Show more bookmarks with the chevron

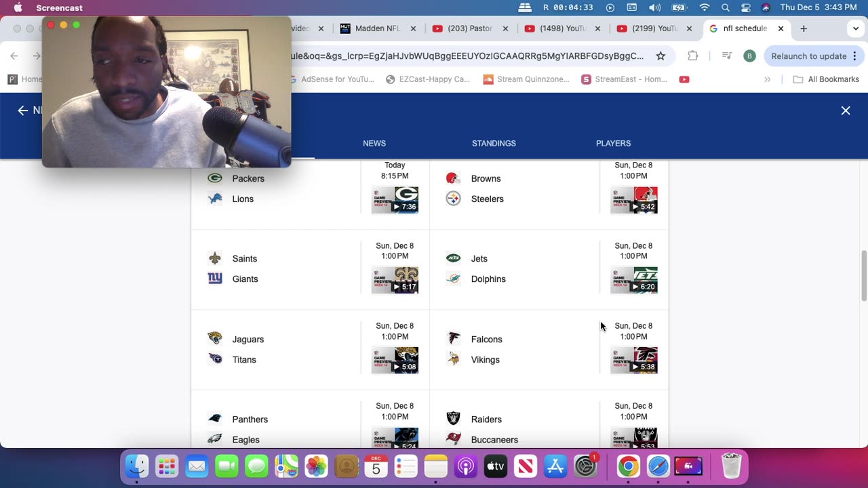pos(767,79)
